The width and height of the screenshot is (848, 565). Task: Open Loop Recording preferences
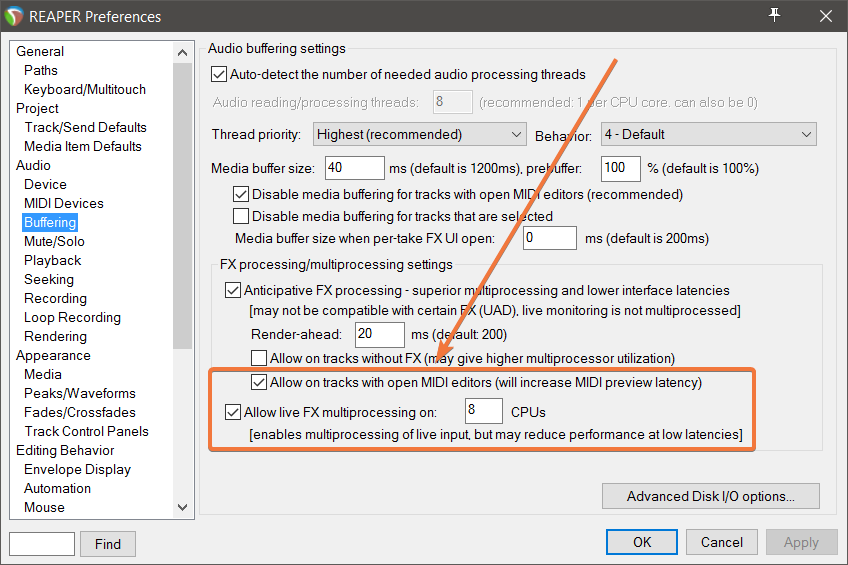coord(72,317)
